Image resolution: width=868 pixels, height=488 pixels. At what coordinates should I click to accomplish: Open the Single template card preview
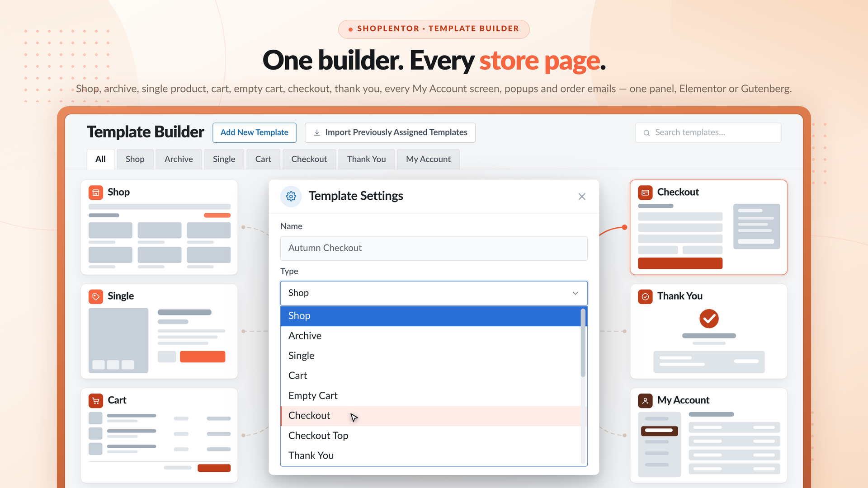[159, 331]
